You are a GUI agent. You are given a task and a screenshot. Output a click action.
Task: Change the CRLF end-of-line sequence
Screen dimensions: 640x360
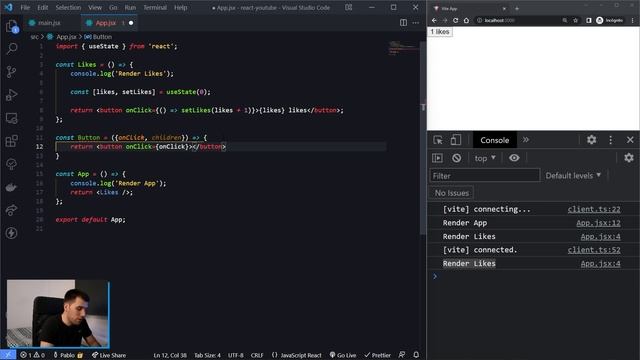point(257,355)
